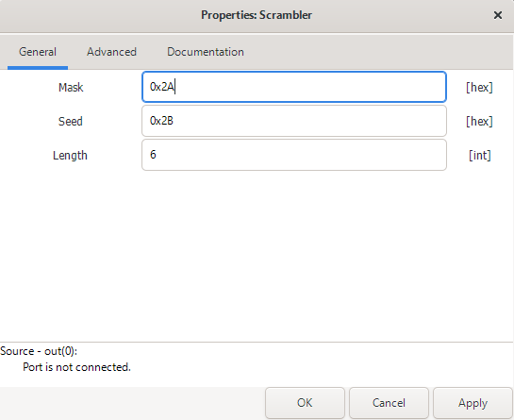Click the OK button

click(x=305, y=403)
